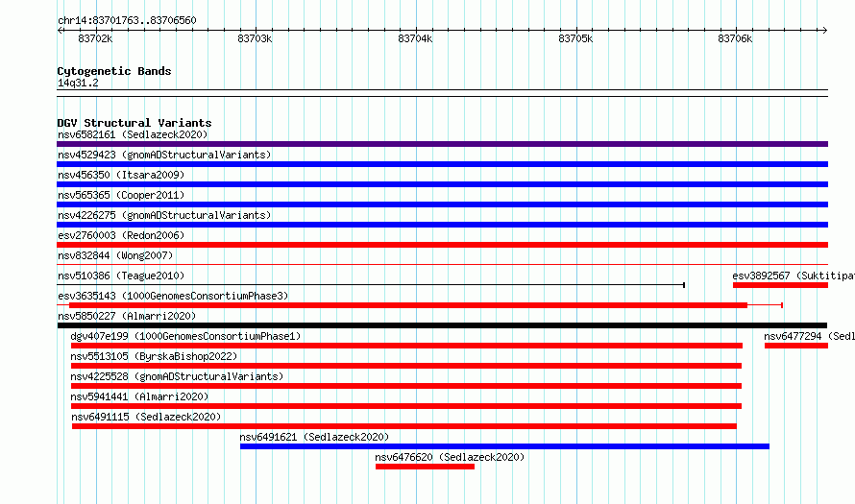Click the purple bar under nsv6582161
The height and width of the screenshot is (504, 855).
pyautogui.click(x=442, y=144)
